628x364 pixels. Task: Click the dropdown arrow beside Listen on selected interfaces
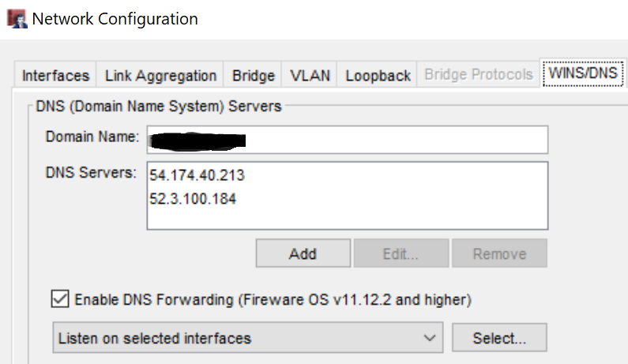point(430,338)
